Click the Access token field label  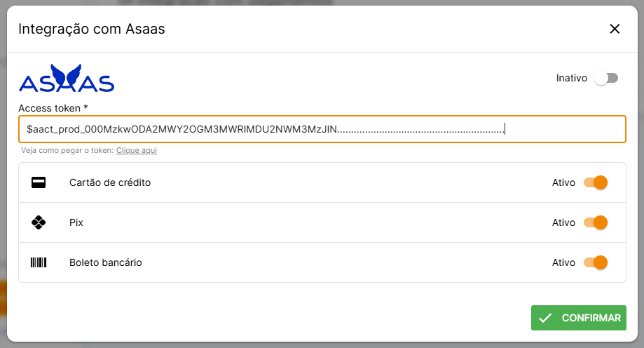(52, 108)
